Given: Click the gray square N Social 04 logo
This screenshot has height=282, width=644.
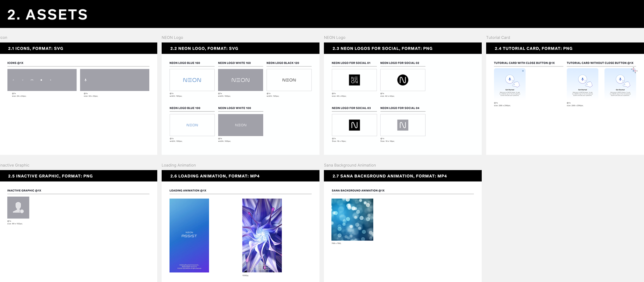Looking at the screenshot, I should 403,125.
